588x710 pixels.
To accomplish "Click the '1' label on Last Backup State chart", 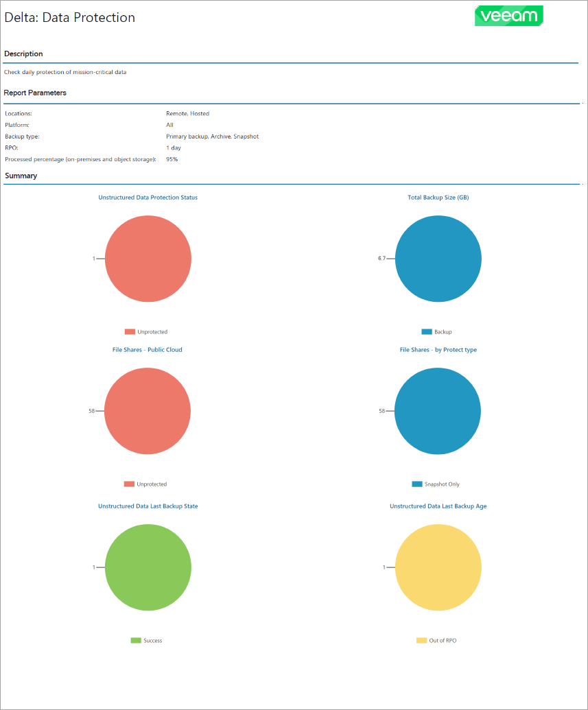I will click(94, 567).
